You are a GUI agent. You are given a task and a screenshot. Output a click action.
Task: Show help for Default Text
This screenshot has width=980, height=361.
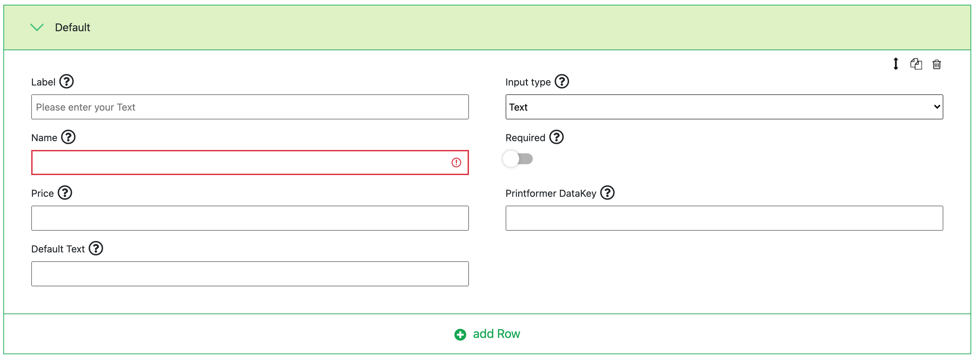(96, 248)
